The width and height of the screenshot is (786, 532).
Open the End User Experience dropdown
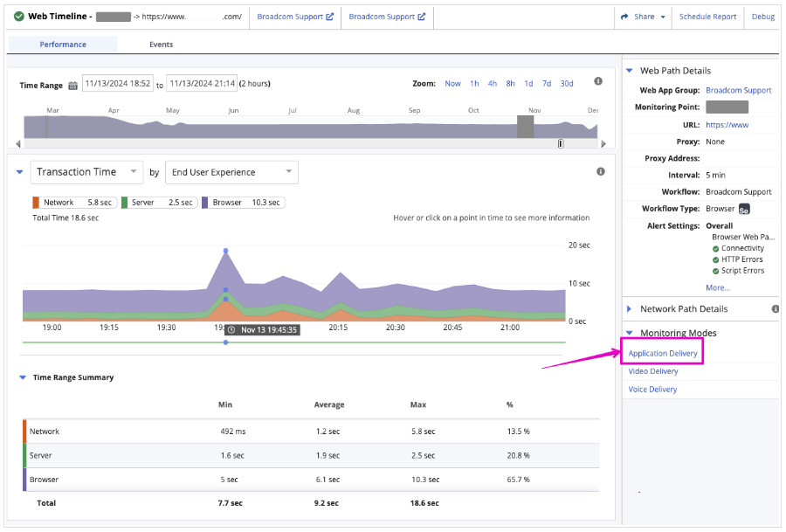click(x=231, y=172)
